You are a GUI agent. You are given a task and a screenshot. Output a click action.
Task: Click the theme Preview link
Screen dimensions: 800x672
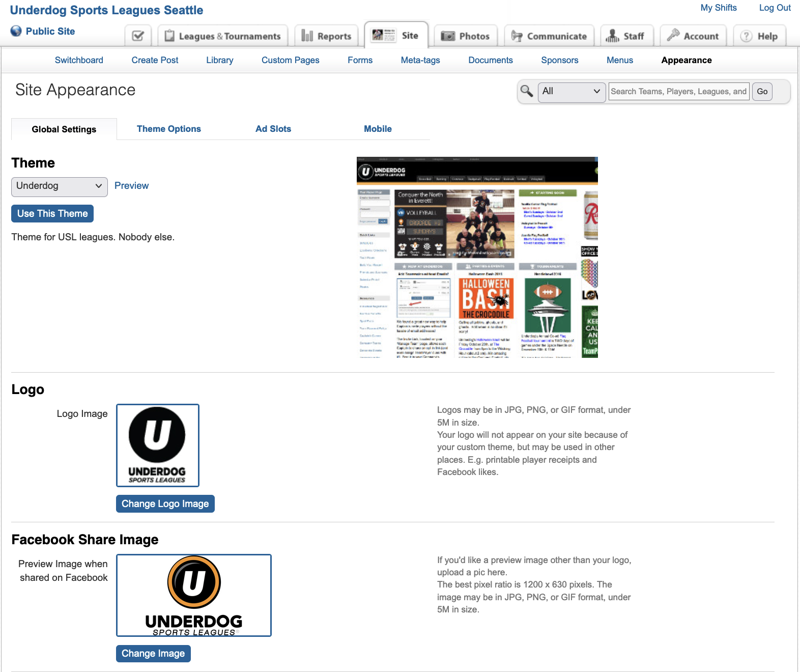click(x=131, y=186)
